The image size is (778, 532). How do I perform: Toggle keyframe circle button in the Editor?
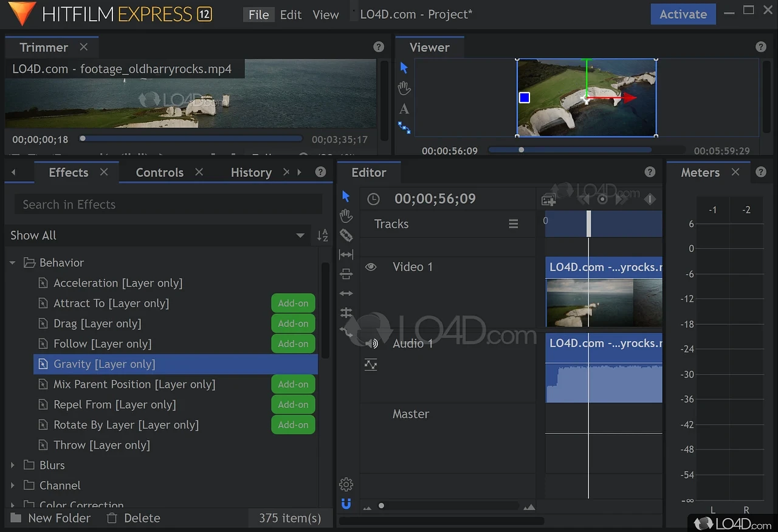(x=602, y=199)
